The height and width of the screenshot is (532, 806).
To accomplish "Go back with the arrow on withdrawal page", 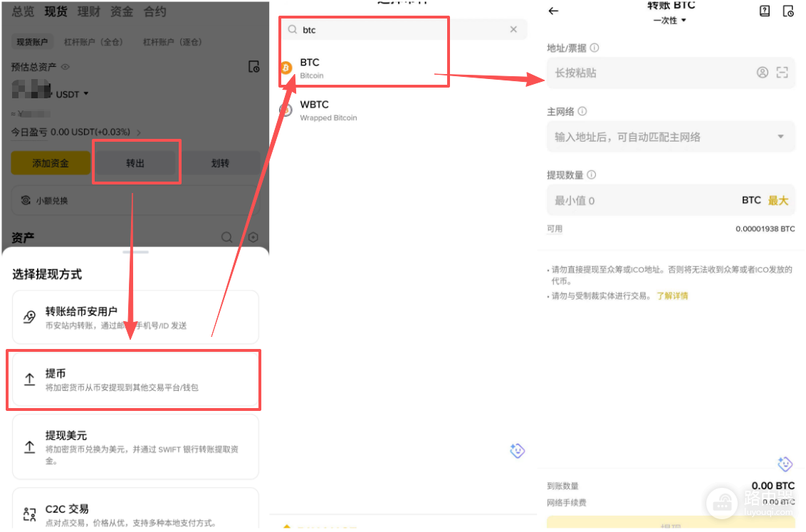I will 553,11.
